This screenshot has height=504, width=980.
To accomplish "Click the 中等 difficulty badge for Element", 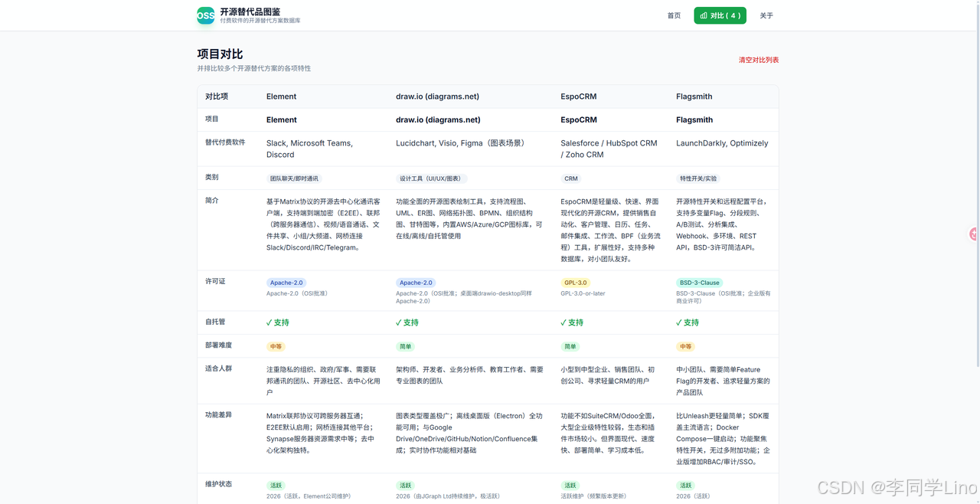I will [x=276, y=347].
